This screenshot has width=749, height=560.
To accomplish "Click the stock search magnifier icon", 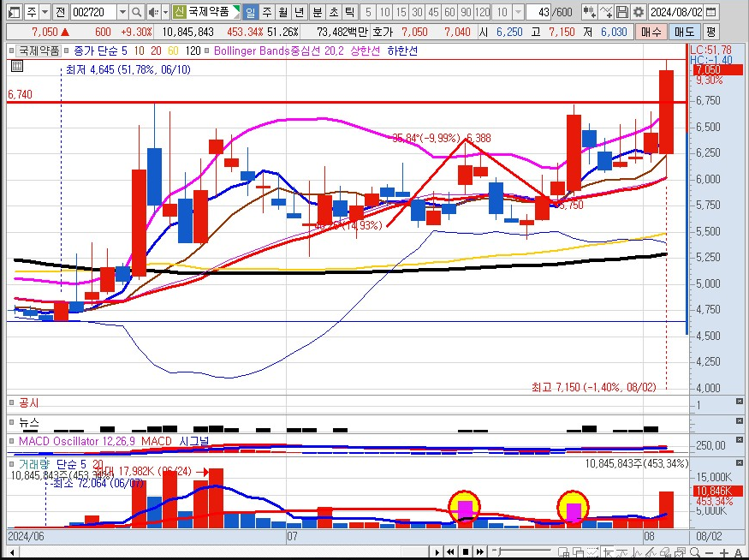I will point(137,12).
